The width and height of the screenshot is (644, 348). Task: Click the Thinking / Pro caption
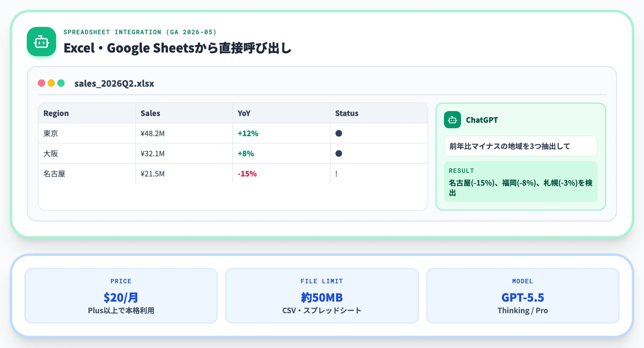click(x=523, y=310)
